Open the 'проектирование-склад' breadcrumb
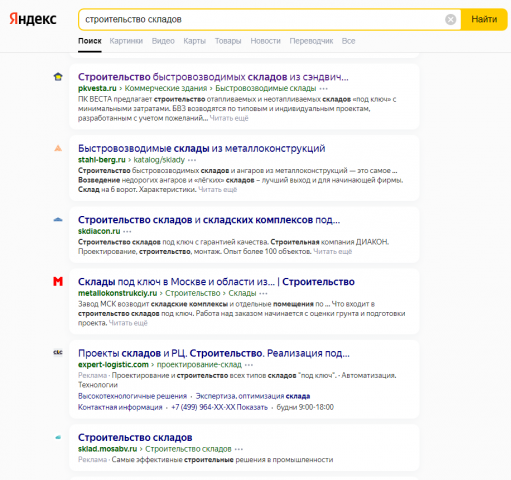 pos(199,364)
